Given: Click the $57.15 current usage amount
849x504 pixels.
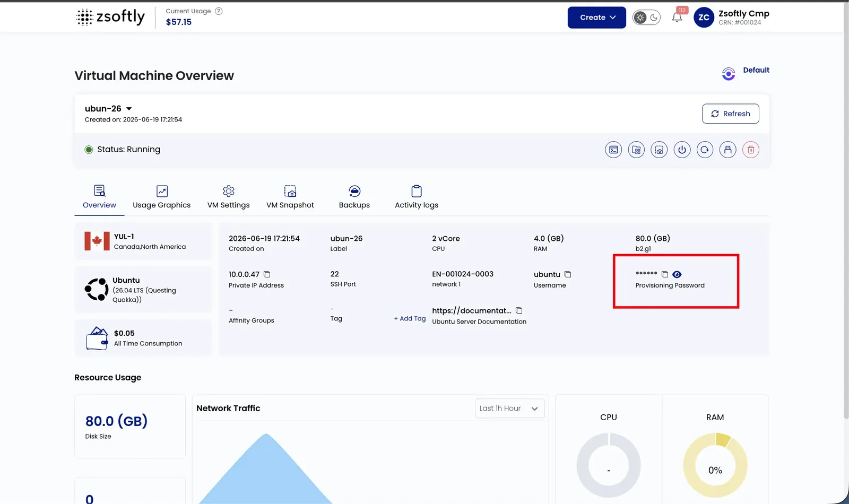Looking at the screenshot, I should pyautogui.click(x=179, y=22).
